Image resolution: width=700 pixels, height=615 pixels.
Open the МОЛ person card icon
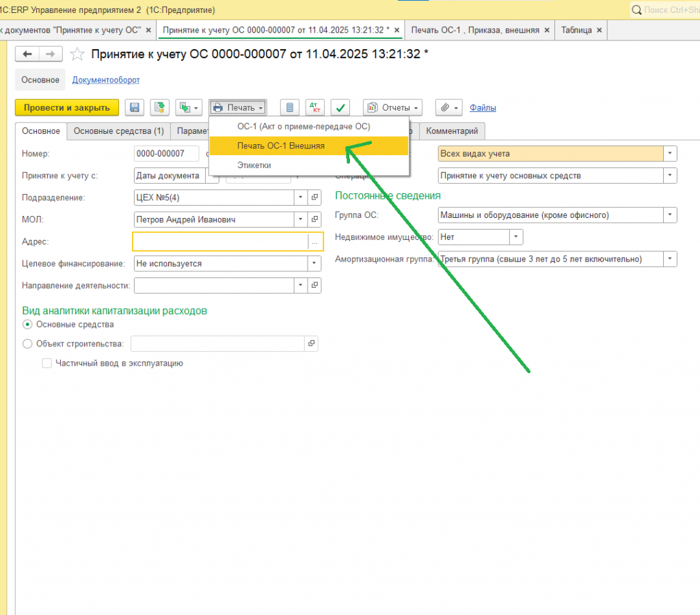point(314,219)
